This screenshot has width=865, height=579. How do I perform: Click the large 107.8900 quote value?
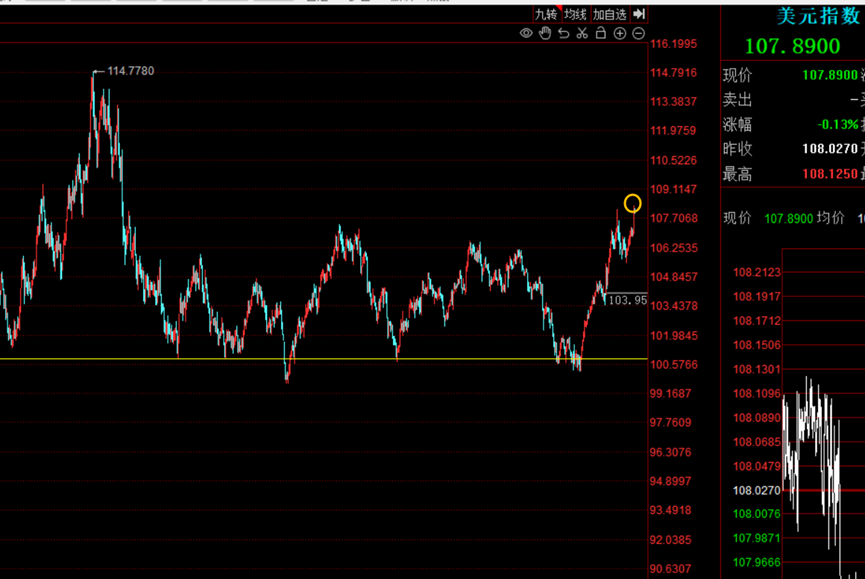(793, 46)
